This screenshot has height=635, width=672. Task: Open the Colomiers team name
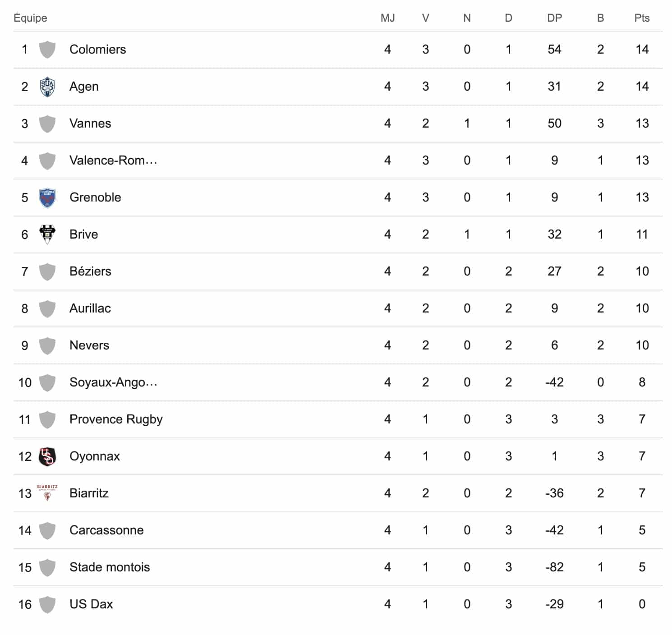coord(98,50)
